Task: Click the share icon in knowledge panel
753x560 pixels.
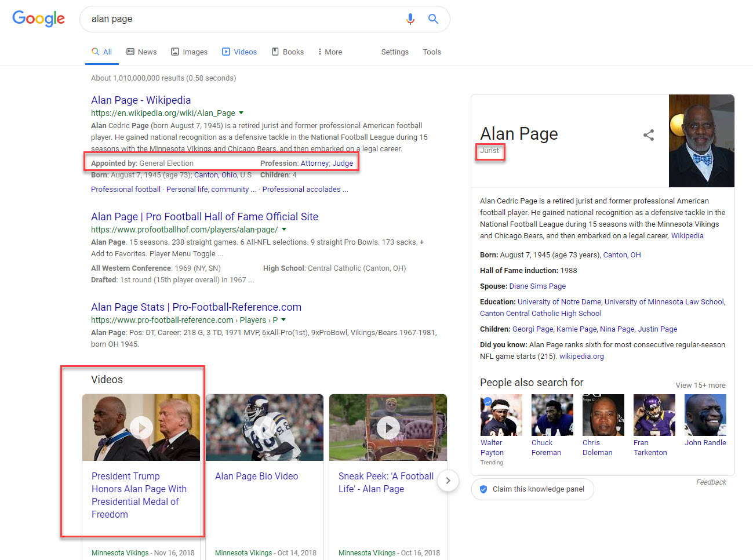Action: point(649,135)
